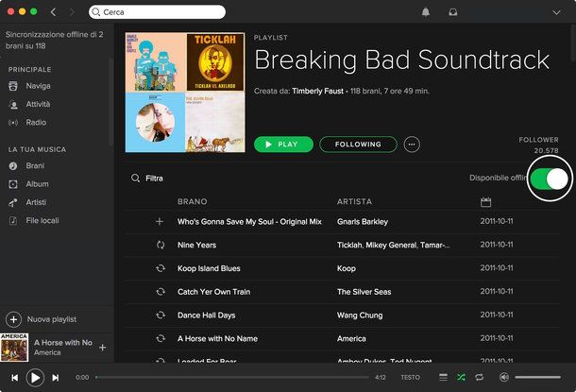Toggle the Disponibile offline switch

point(550,179)
